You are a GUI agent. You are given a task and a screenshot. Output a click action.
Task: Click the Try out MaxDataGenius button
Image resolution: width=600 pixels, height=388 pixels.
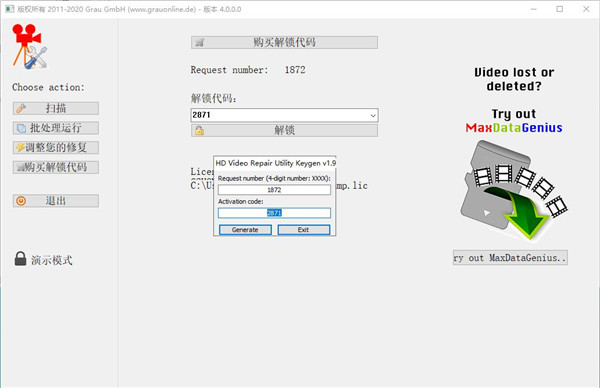click(x=510, y=258)
